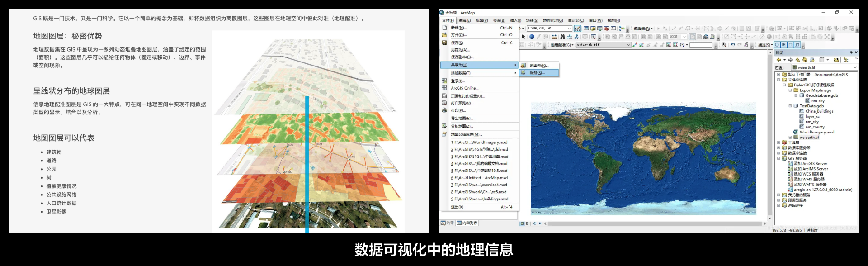Toggle Catalog tree view icon
The width and height of the screenshot is (868, 266).
846,60
